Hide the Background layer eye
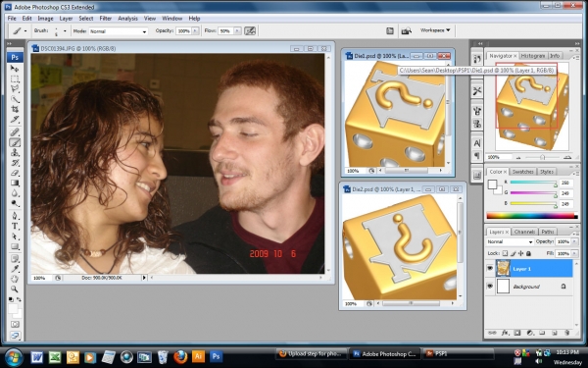 click(490, 287)
